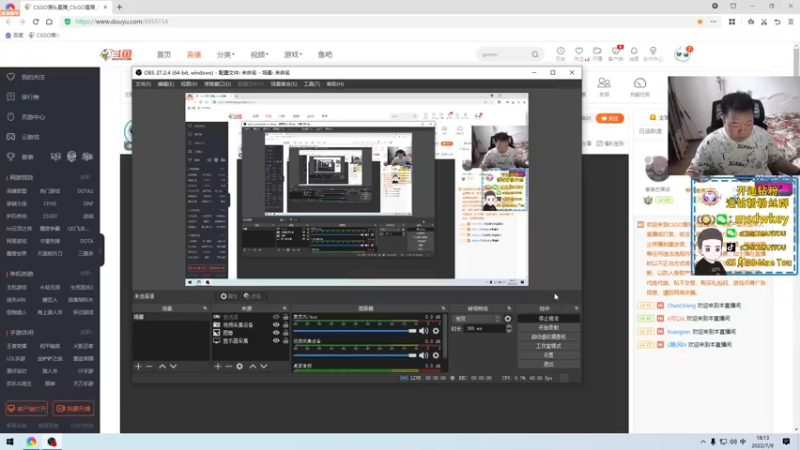Open the 编辑(E) menu in OBS

[166, 84]
